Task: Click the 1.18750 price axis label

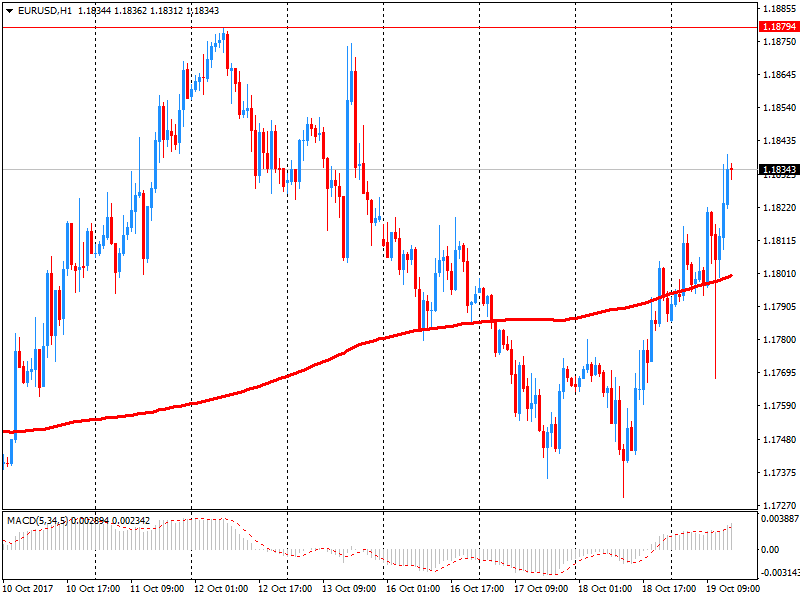Action: (x=780, y=42)
